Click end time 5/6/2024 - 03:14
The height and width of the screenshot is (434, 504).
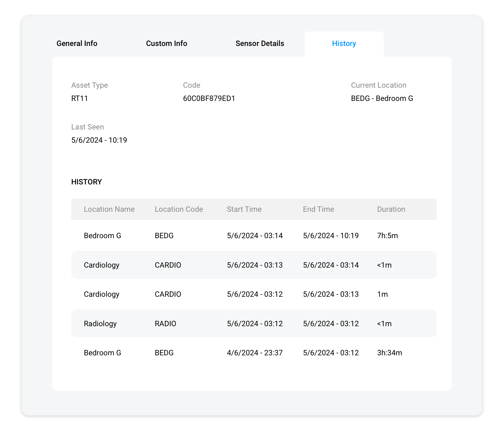pyautogui.click(x=331, y=265)
